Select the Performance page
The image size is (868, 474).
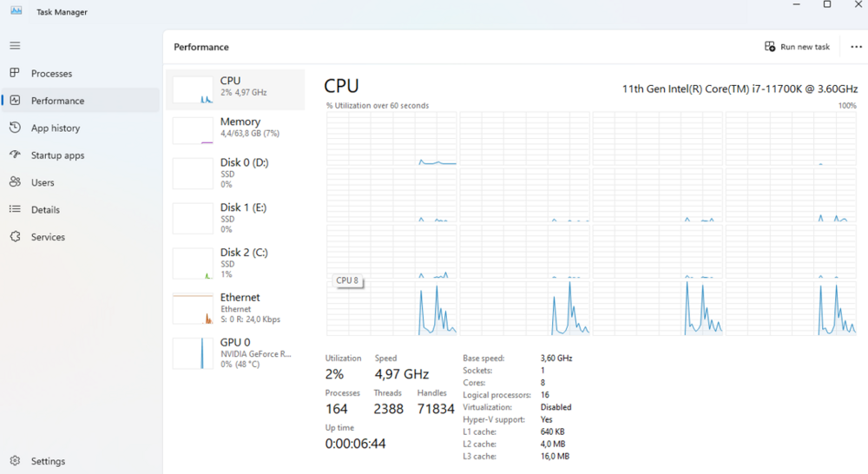[x=81, y=100]
